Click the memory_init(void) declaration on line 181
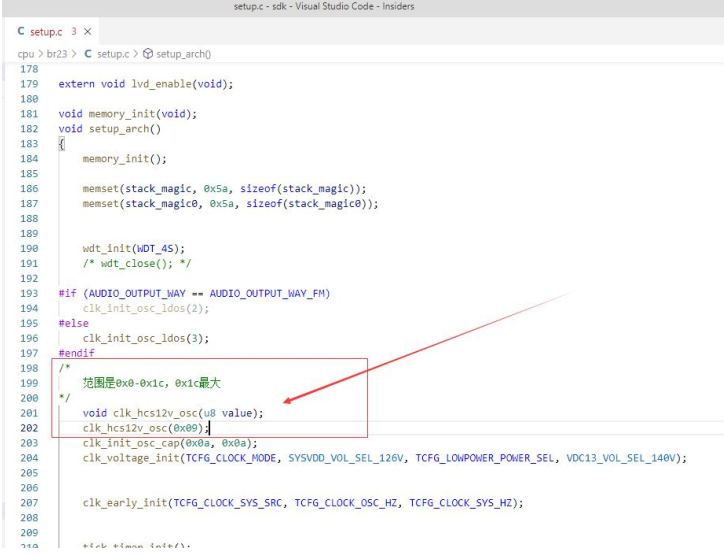 click(x=127, y=114)
